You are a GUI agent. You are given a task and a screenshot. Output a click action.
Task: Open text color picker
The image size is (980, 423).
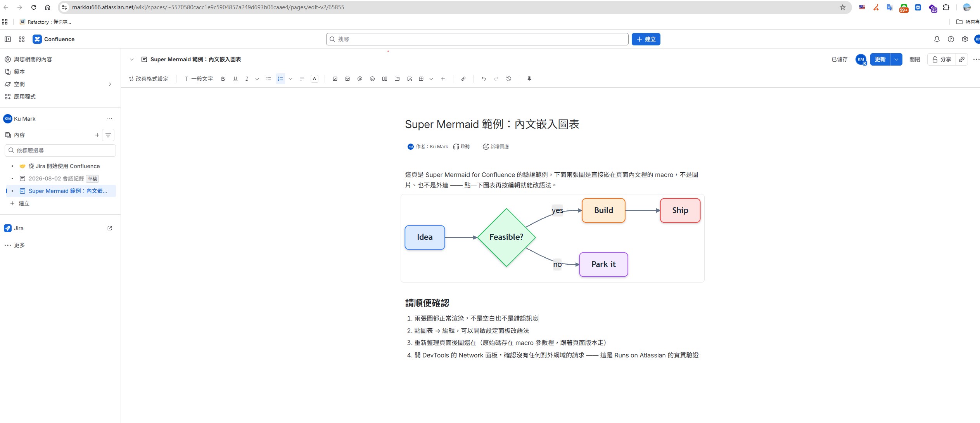(315, 79)
